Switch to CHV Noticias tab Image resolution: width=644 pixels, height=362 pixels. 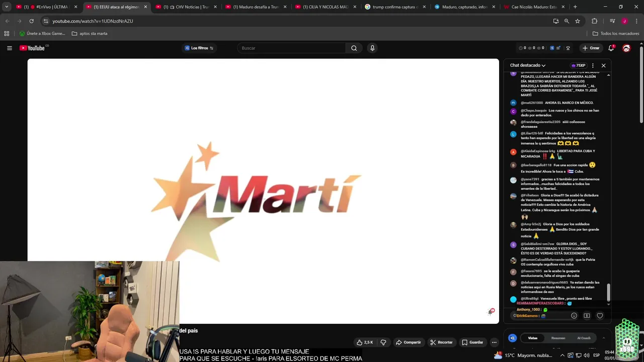click(x=186, y=7)
